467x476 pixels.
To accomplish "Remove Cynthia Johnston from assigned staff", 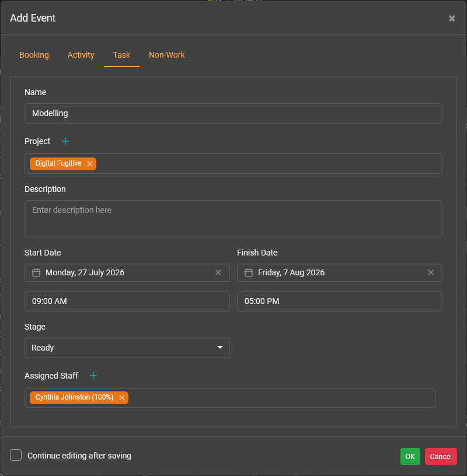I will (x=122, y=398).
